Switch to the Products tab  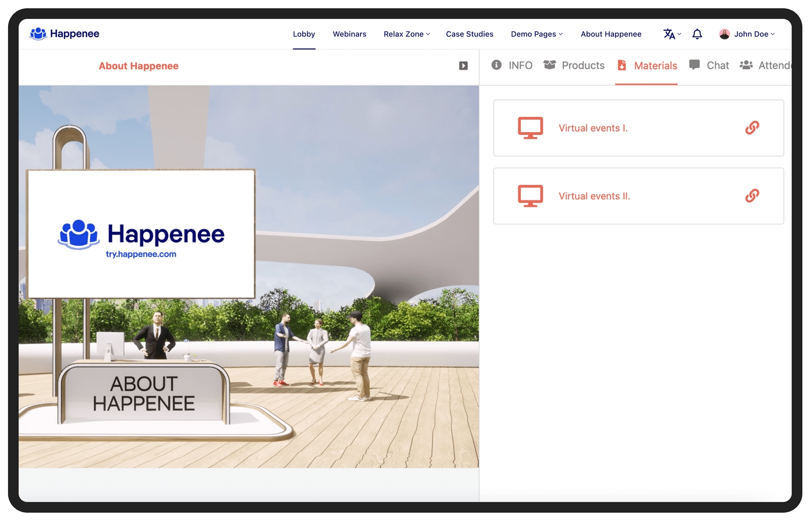pyautogui.click(x=574, y=66)
